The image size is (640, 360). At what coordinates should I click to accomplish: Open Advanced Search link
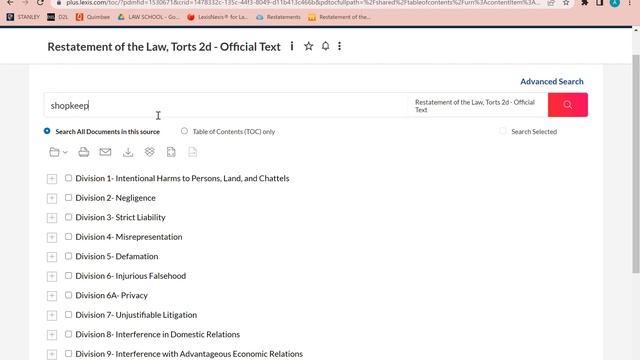pyautogui.click(x=551, y=81)
